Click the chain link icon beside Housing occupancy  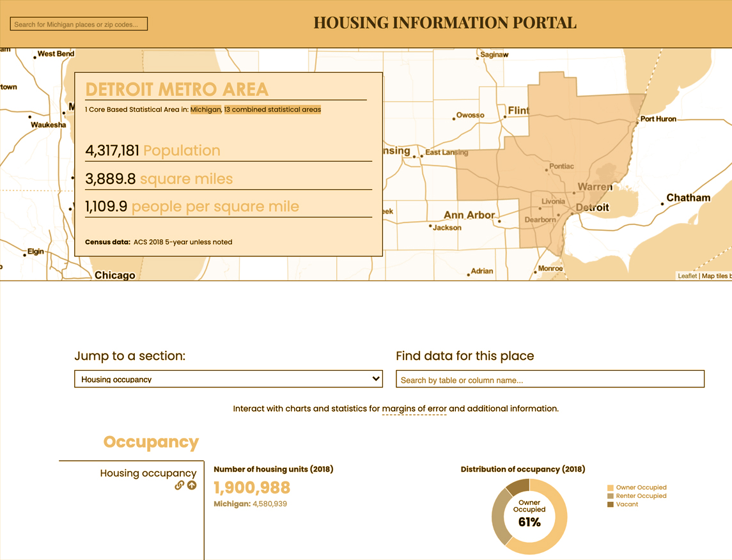pyautogui.click(x=179, y=486)
